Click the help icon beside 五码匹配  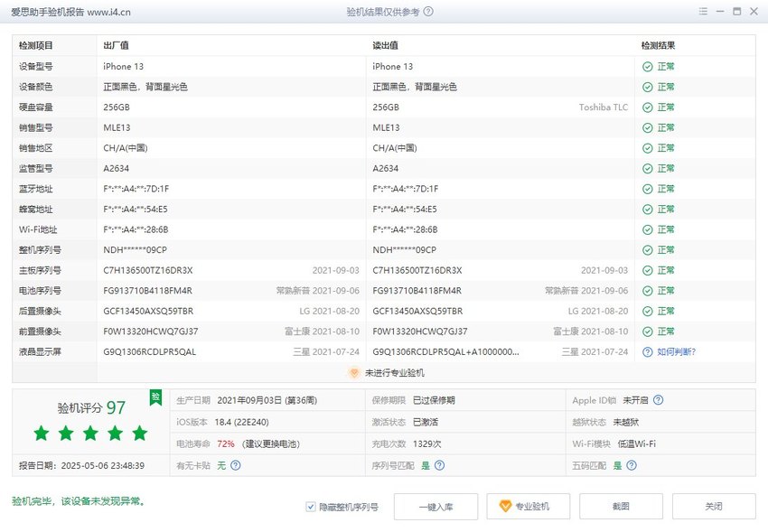point(632,465)
